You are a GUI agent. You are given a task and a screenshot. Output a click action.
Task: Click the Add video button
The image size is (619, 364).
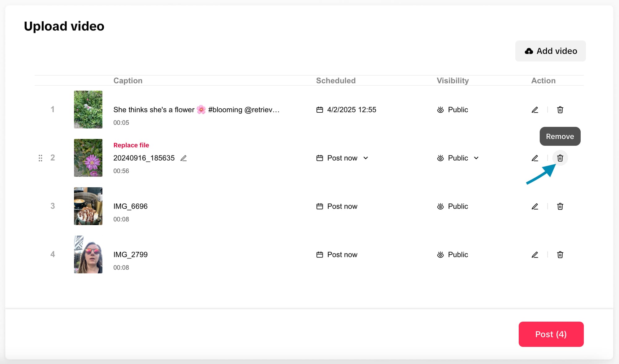coord(550,51)
